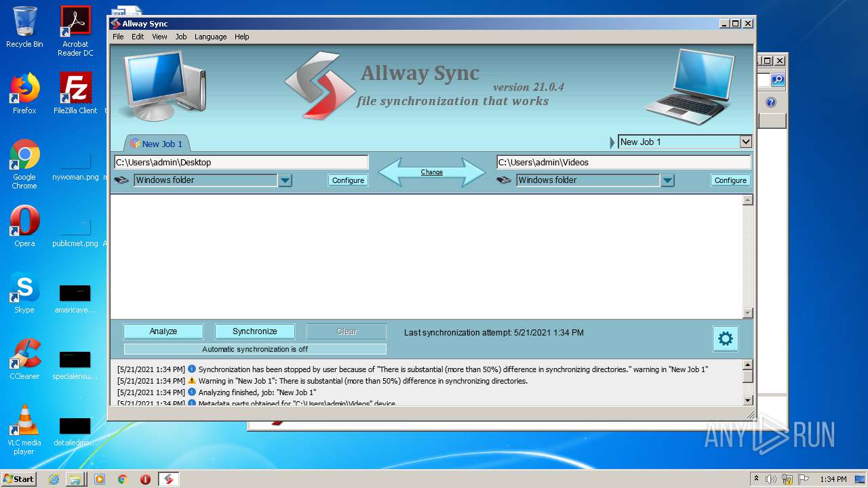Open the View menu

pyautogui.click(x=159, y=37)
